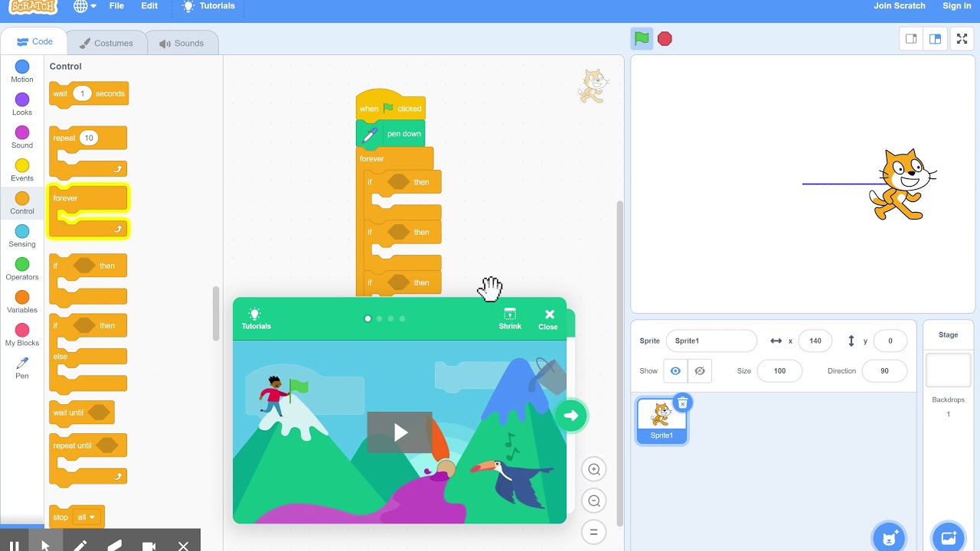Select the Sprite1 thumbnail

pyautogui.click(x=661, y=421)
